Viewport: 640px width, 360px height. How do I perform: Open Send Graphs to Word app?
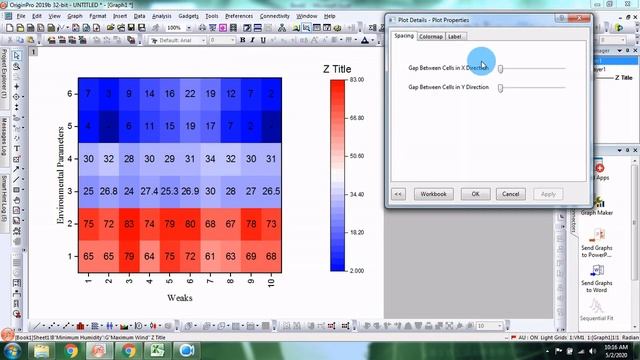pos(596,278)
